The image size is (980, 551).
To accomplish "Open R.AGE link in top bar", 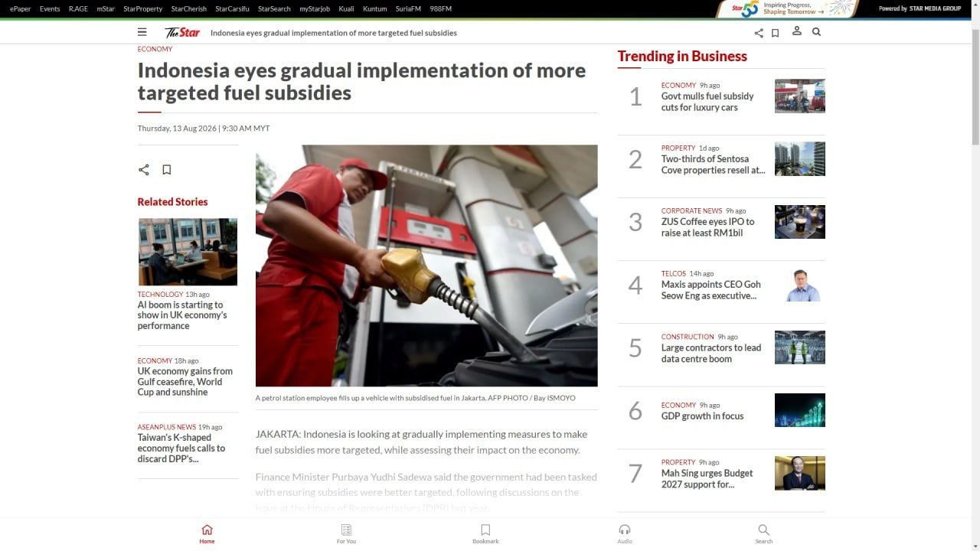I will pos(78,9).
